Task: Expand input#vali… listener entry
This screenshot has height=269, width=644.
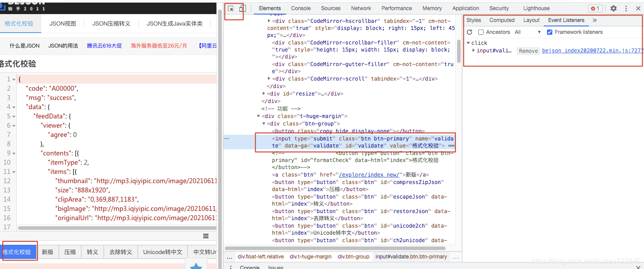Action: (474, 51)
